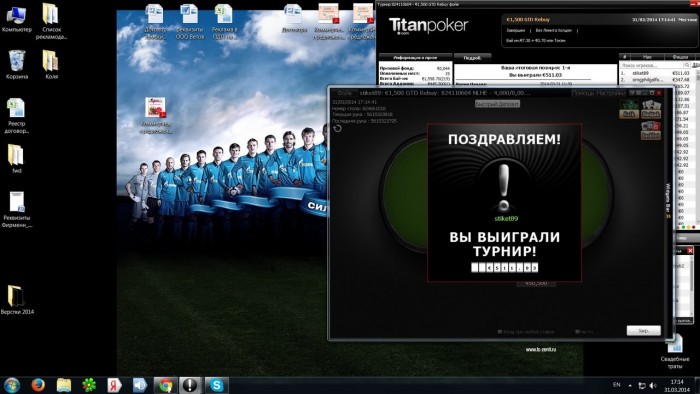Click the system tray volume icon
The width and height of the screenshot is (700, 394).
653,385
